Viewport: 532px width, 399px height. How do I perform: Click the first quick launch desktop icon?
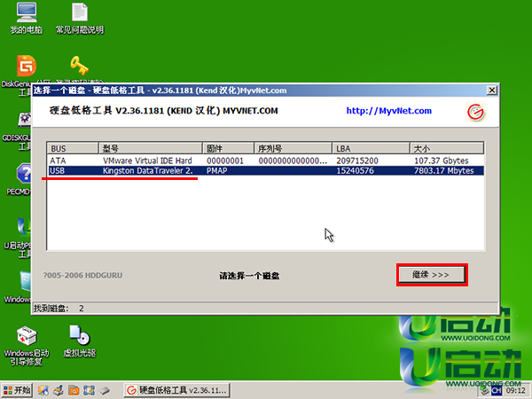43,390
